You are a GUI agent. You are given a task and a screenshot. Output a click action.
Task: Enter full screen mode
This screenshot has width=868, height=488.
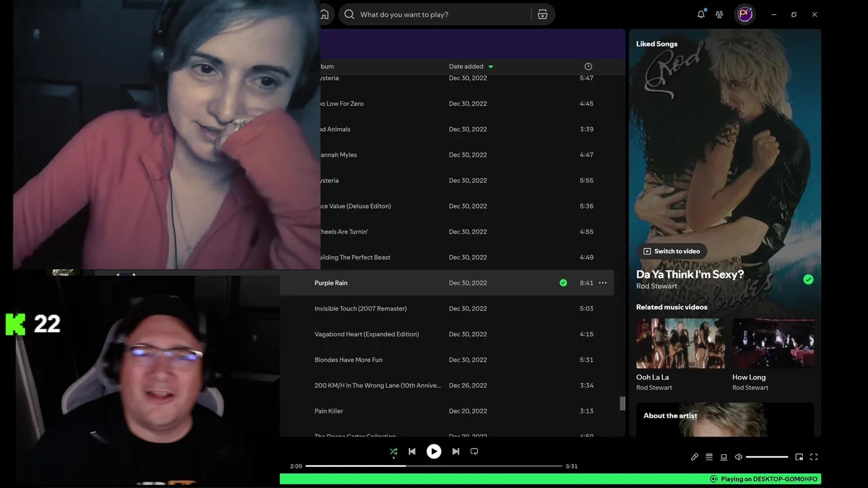pyautogui.click(x=814, y=457)
